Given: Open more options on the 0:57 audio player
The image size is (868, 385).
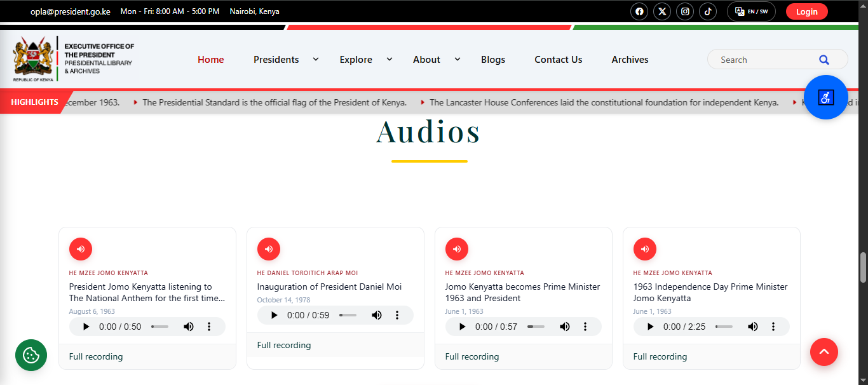Looking at the screenshot, I should [585, 327].
